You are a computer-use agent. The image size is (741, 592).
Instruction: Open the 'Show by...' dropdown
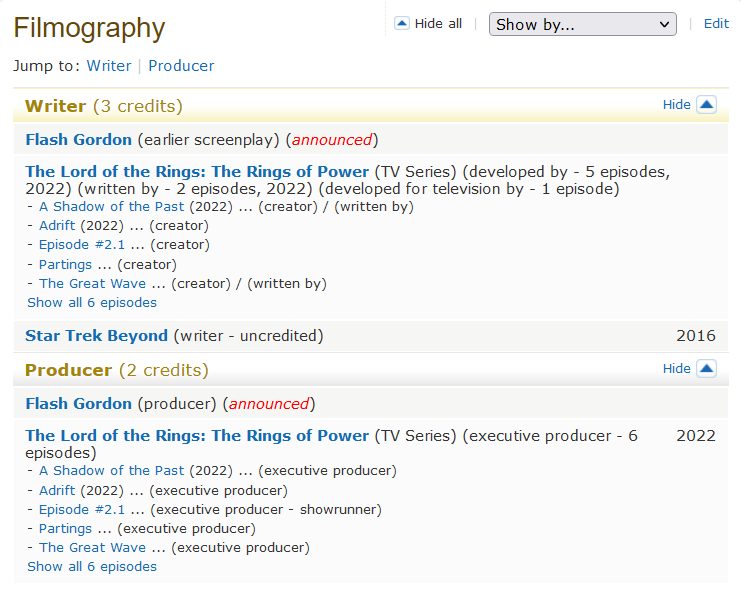tap(583, 24)
